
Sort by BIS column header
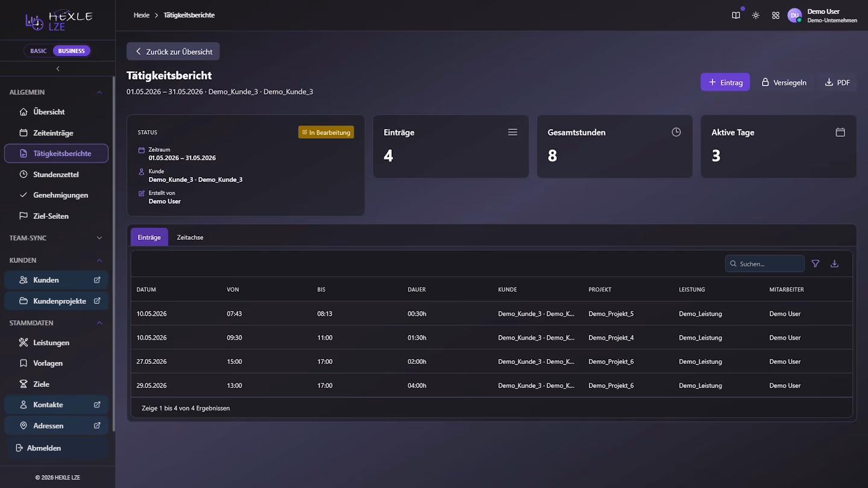(321, 290)
